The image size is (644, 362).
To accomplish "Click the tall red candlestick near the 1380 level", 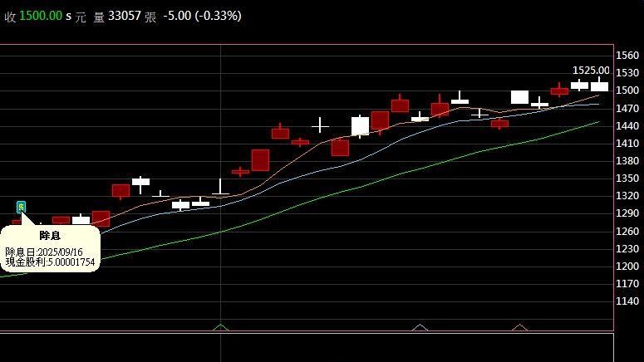I will (260, 160).
